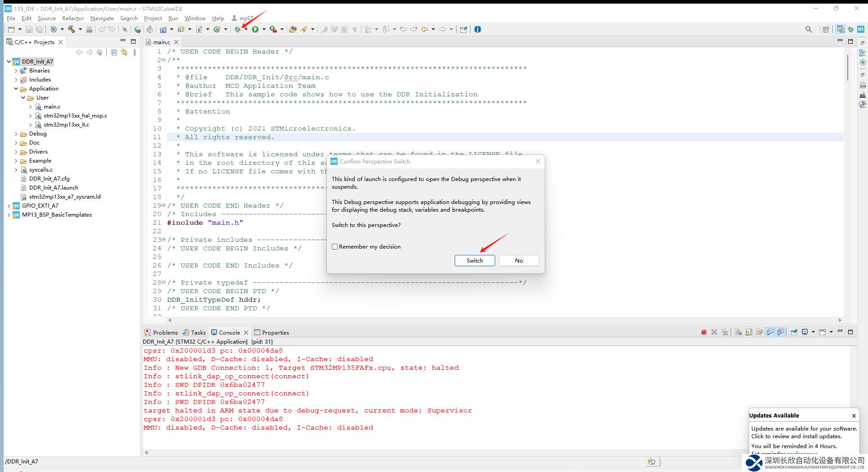Check the Remember my decision checkbox
Image resolution: width=868 pixels, height=472 pixels.
point(335,247)
